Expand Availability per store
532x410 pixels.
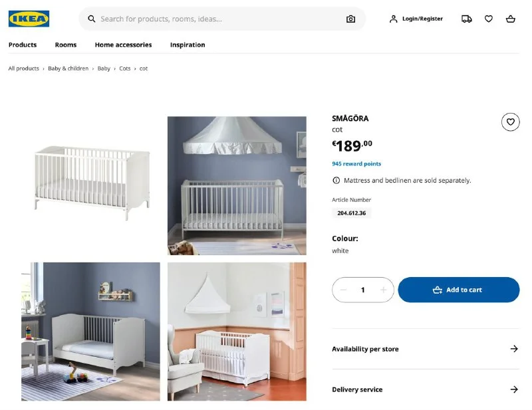coord(426,349)
